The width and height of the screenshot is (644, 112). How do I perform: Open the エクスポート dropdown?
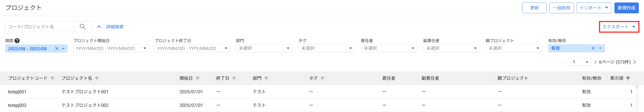[619, 27]
